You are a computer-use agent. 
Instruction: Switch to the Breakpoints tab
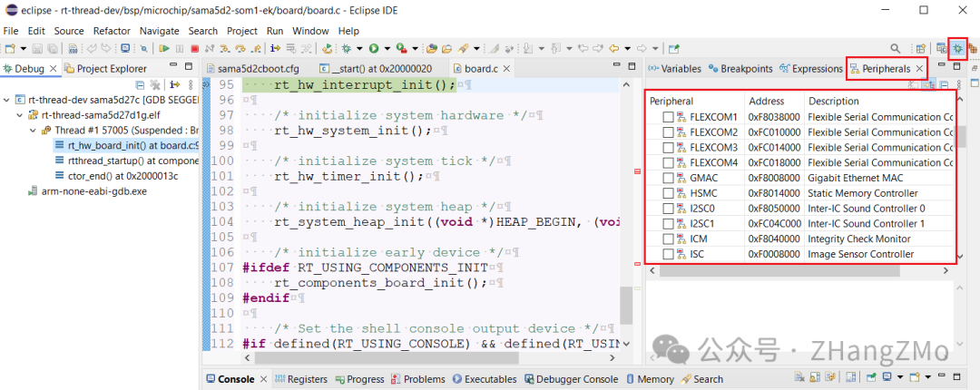(740, 69)
